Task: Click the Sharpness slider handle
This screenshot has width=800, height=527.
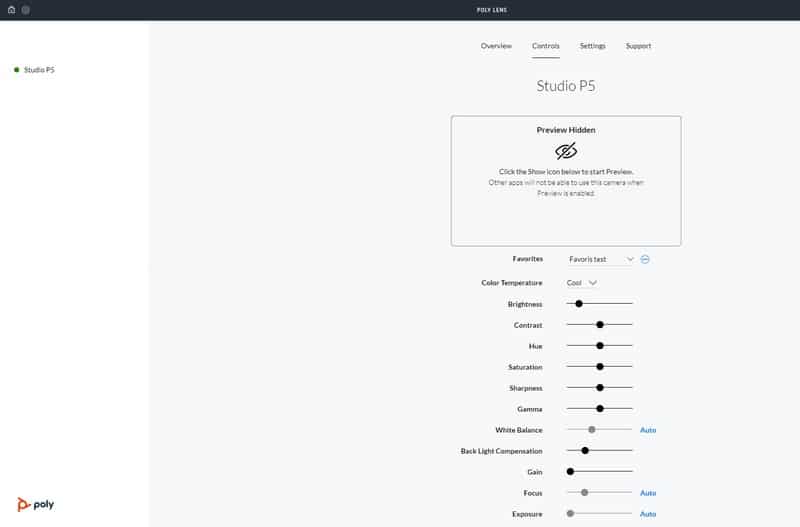Action: (x=600, y=387)
